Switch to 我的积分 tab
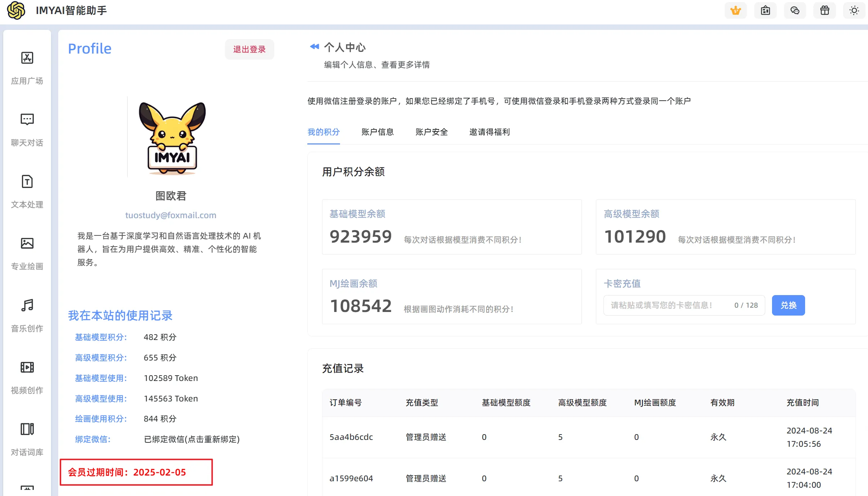The image size is (868, 496). point(323,132)
